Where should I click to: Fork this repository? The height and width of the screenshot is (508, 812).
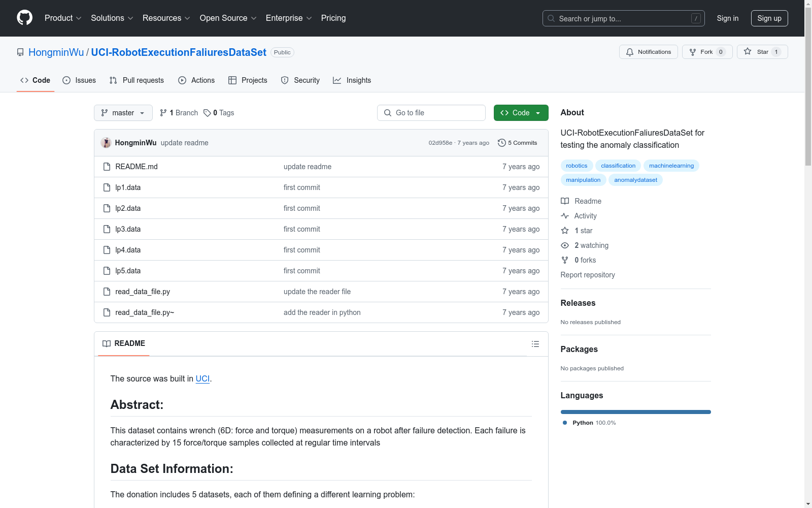coord(707,52)
